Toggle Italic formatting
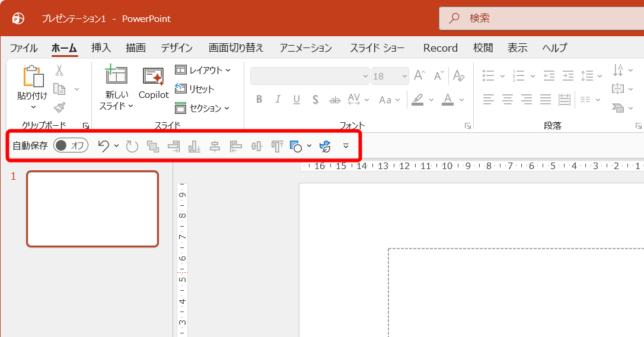The height and width of the screenshot is (337, 644). tap(278, 99)
